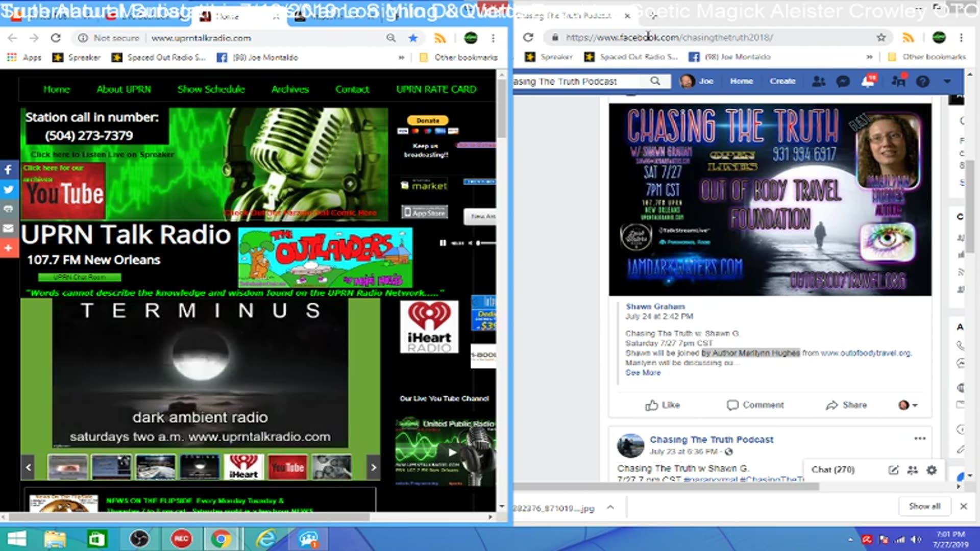
Task: Advance the carousel to the next slide
Action: click(x=374, y=467)
